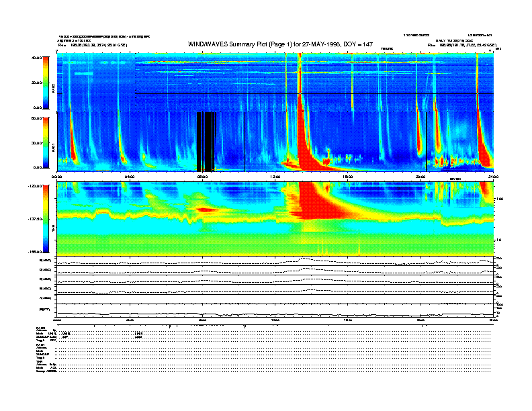Select the 20.00 label on the RAD2 color scale
532x411 pixels.
coord(36,83)
